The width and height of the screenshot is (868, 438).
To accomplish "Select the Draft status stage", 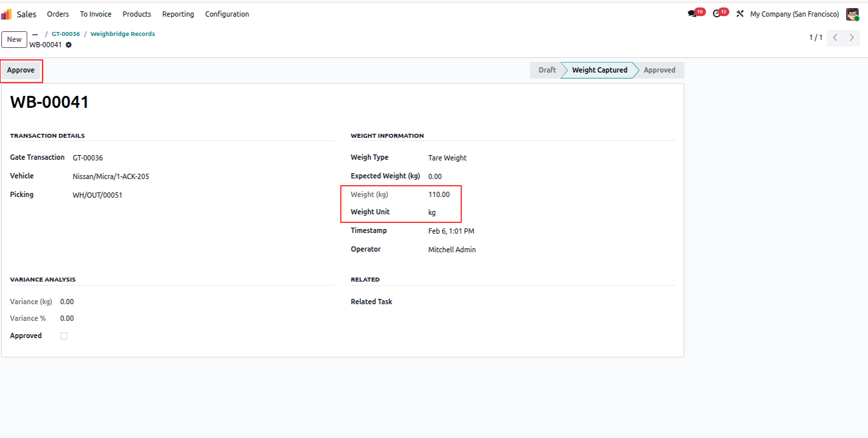I will tap(546, 70).
